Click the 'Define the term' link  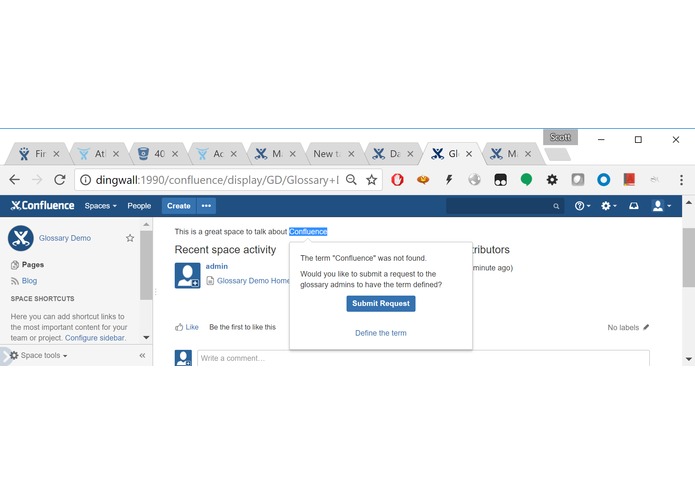click(381, 333)
